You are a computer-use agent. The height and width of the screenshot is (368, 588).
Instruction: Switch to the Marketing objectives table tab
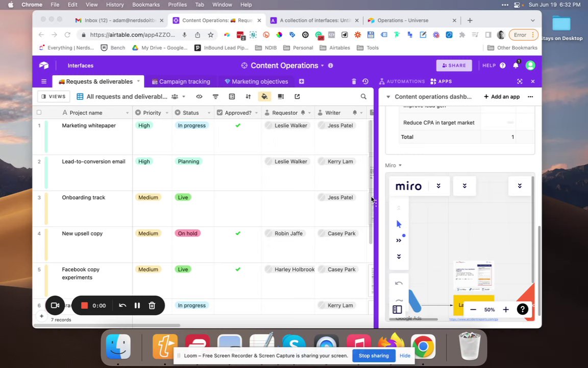256,81
